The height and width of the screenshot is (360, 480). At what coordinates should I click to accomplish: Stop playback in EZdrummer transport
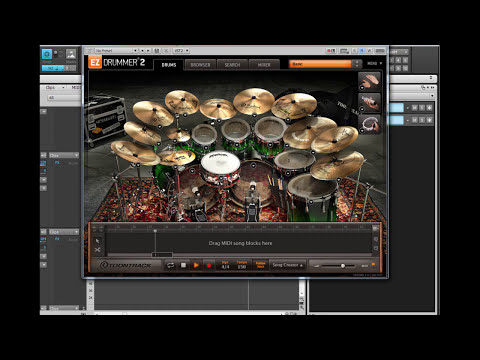(x=183, y=265)
